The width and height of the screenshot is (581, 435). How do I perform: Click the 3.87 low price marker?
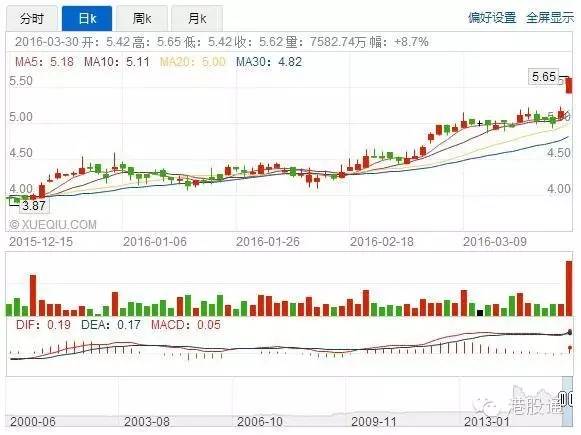[34, 206]
